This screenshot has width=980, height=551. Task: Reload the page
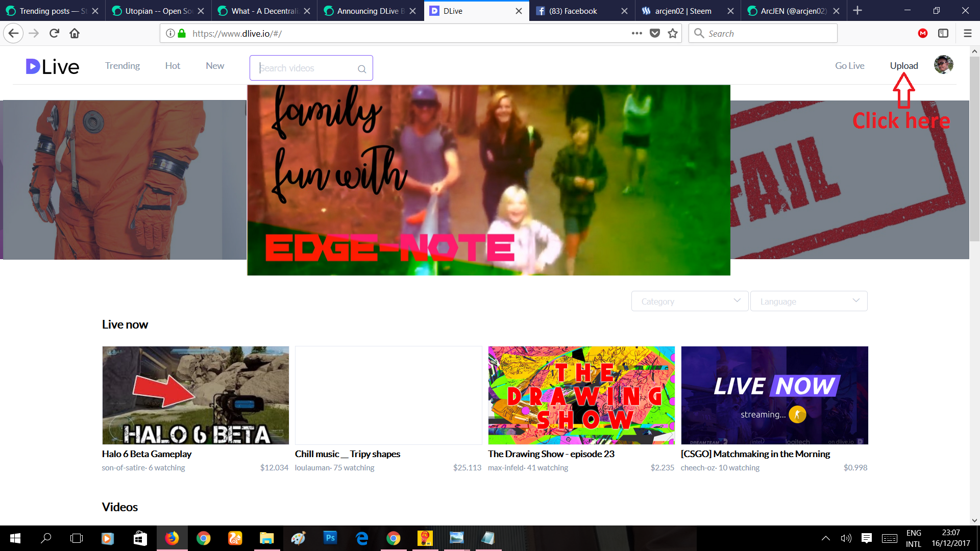pos(54,33)
